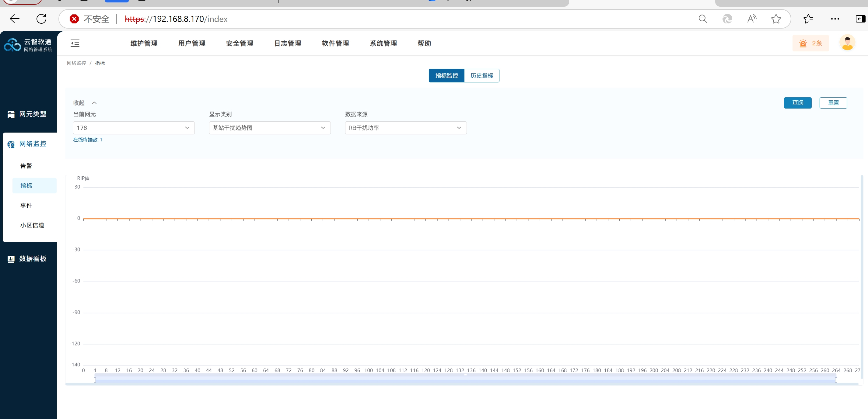The image size is (868, 419).
Task: Open the 当前网元 dropdown showing 176
Action: 134,127
